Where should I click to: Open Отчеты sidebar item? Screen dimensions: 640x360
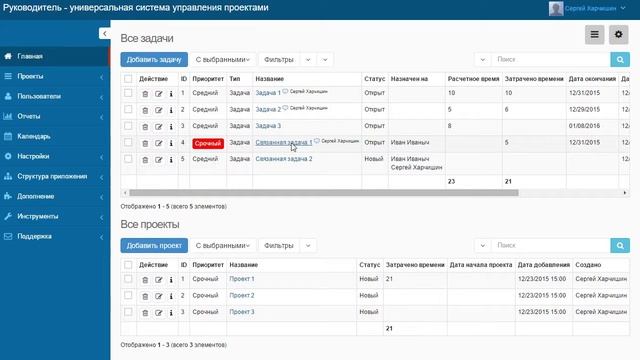pyautogui.click(x=55, y=116)
